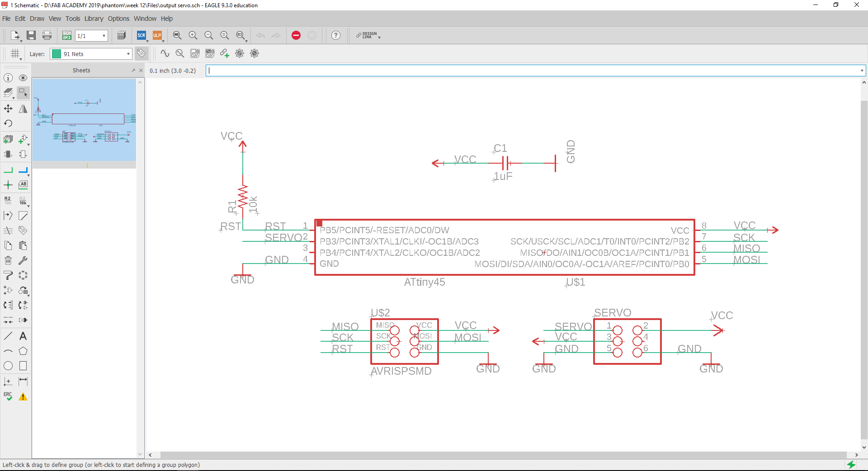Click the Delete (trash) tool
Viewport: 868px width, 471px height.
pyautogui.click(x=8, y=260)
